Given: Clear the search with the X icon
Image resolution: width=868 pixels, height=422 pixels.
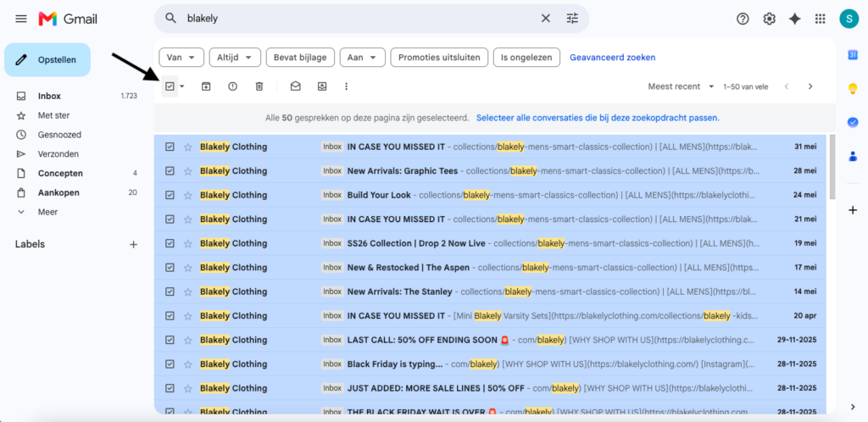Looking at the screenshot, I should point(545,19).
